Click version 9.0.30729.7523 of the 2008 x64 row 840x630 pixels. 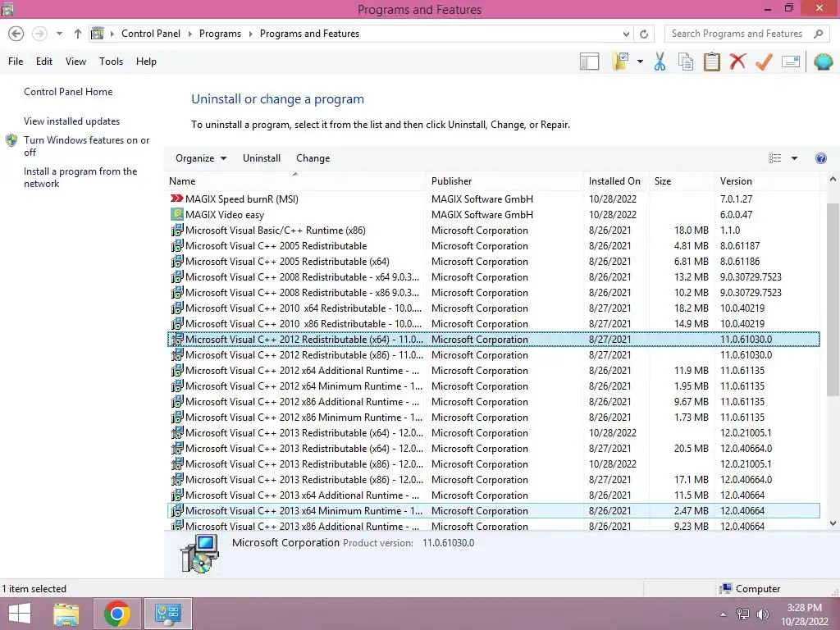tap(751, 277)
